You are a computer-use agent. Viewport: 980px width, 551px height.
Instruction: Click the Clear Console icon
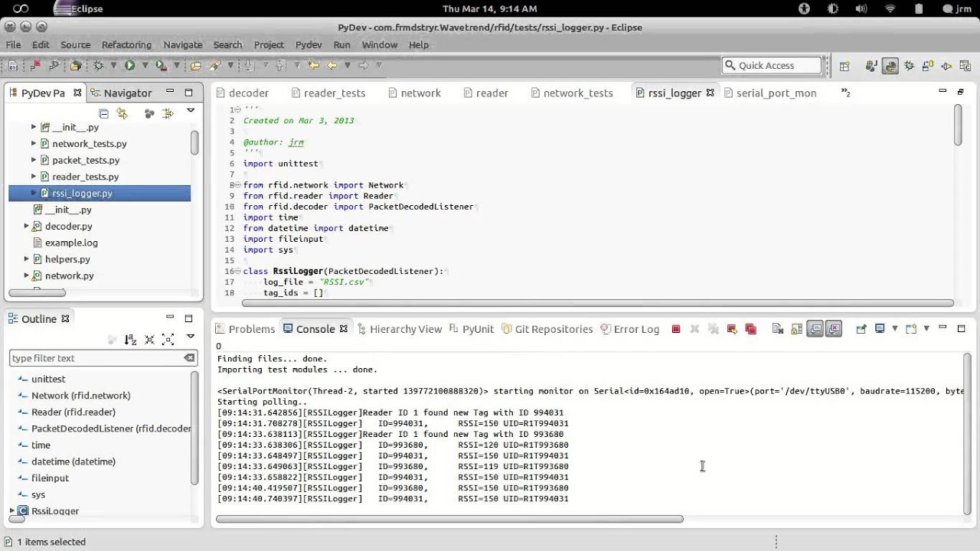click(778, 329)
